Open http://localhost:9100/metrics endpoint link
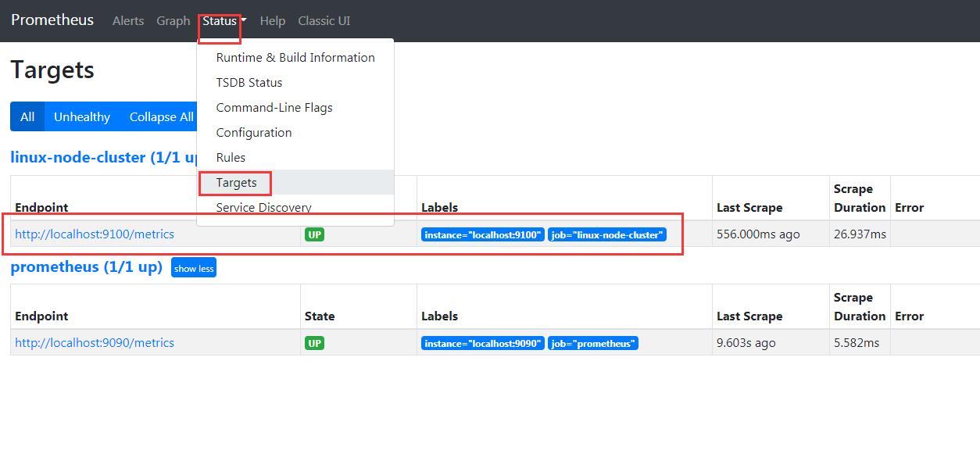The image size is (980, 461). click(95, 234)
